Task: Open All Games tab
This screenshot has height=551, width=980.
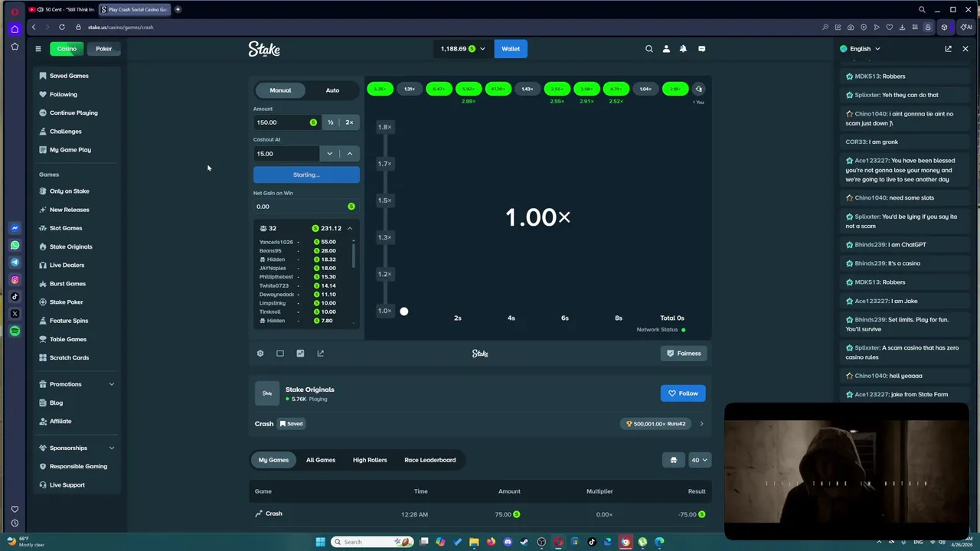Action: [x=321, y=460]
